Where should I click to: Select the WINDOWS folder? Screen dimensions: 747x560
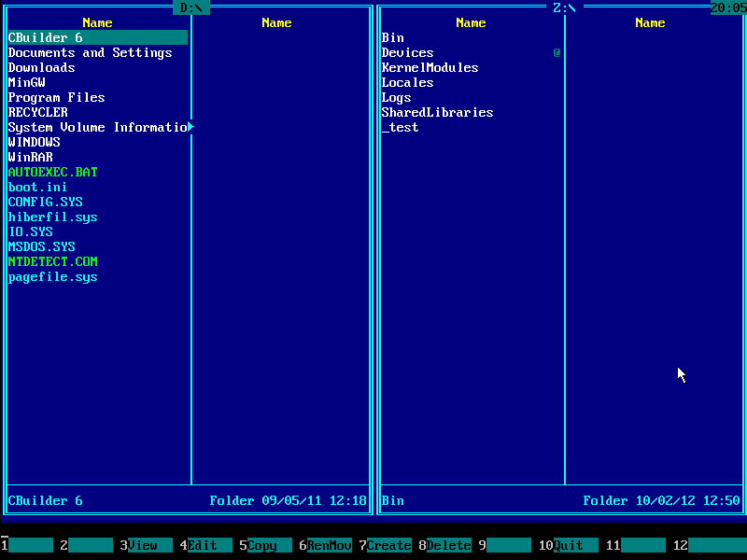tap(35, 142)
